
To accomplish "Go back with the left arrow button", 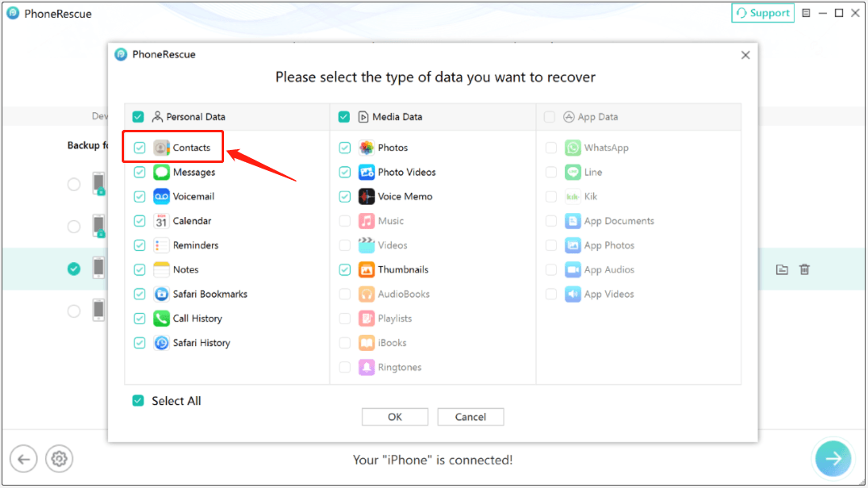I will (23, 459).
